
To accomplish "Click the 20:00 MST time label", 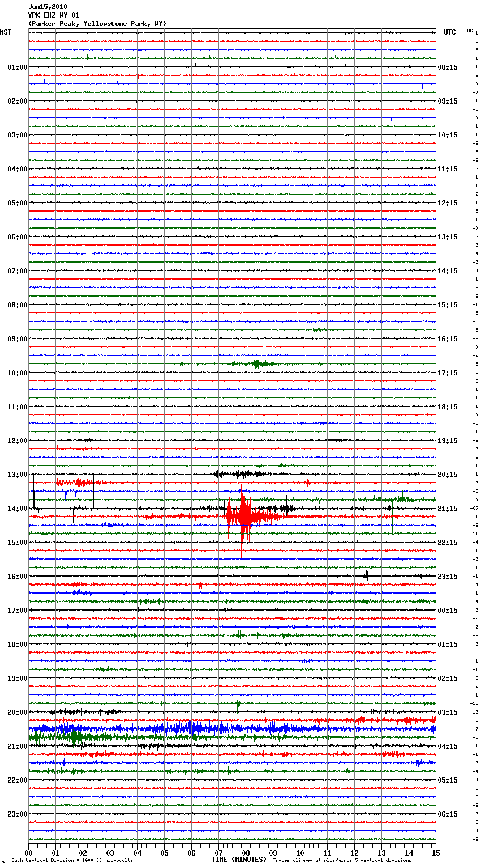I will tap(18, 712).
